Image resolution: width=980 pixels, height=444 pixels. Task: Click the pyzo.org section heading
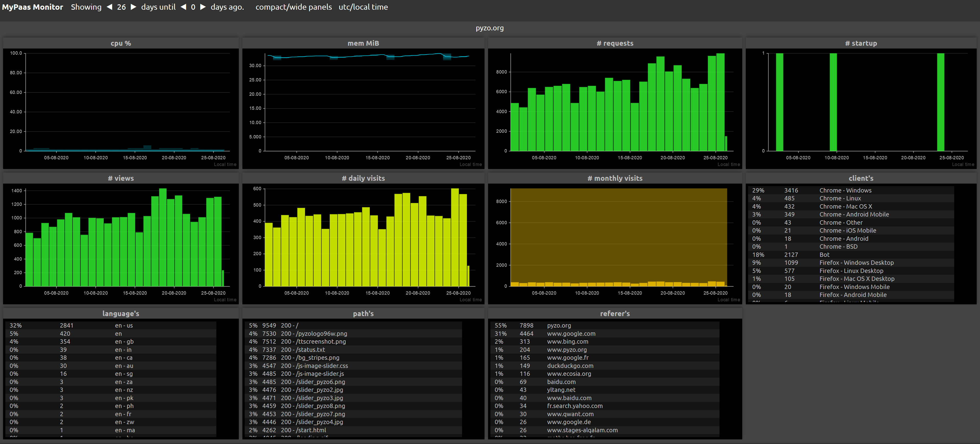[490, 28]
